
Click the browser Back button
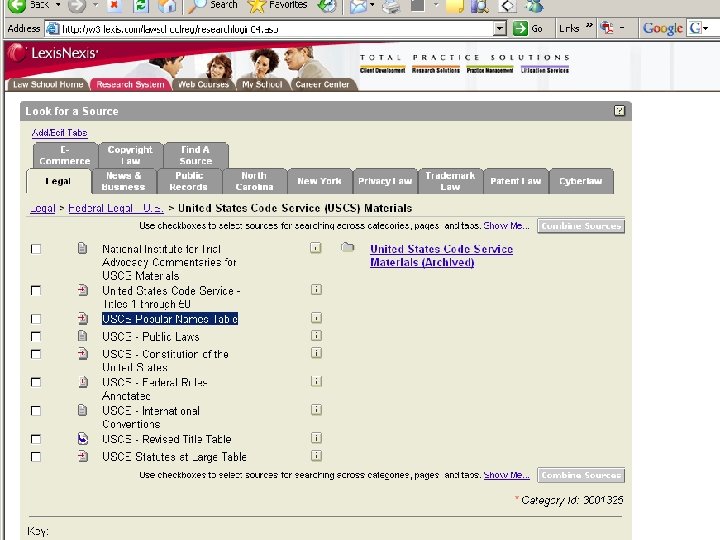[28, 6]
